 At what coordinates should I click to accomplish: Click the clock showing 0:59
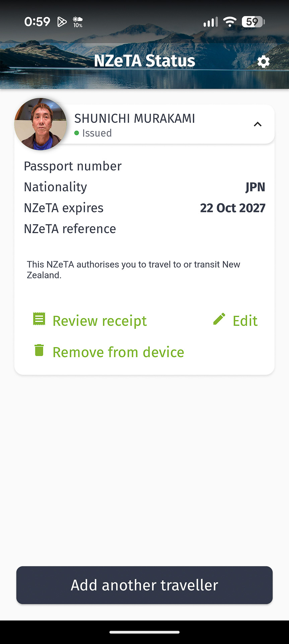[37, 21]
